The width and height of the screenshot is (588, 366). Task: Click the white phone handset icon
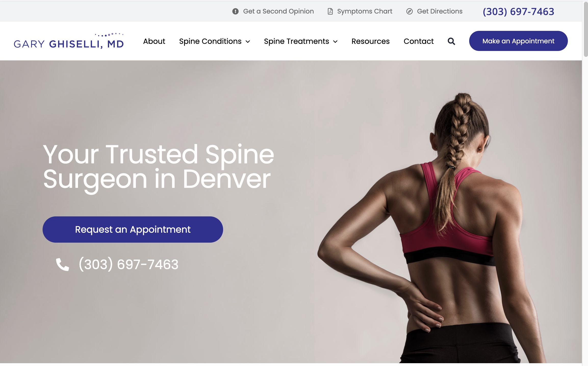pyautogui.click(x=62, y=264)
